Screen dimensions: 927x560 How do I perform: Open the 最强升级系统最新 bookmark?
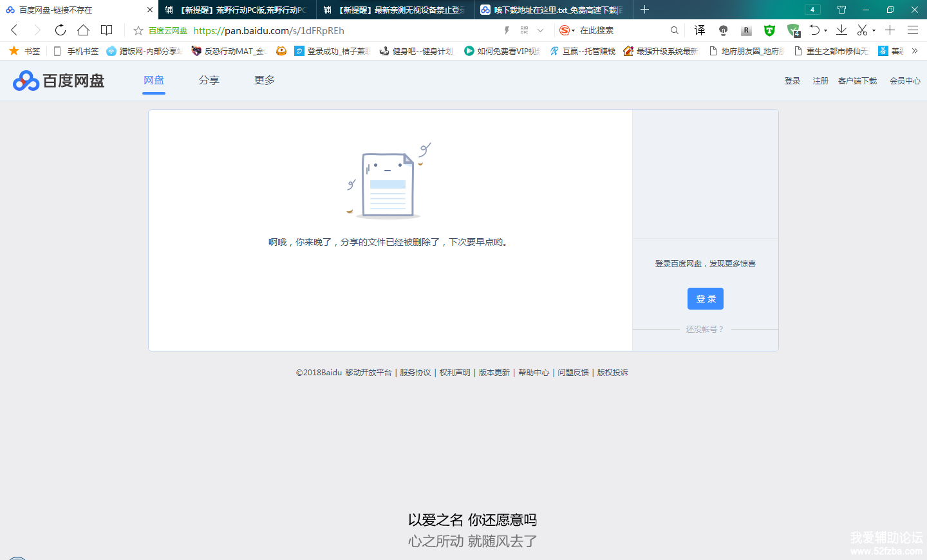660,51
